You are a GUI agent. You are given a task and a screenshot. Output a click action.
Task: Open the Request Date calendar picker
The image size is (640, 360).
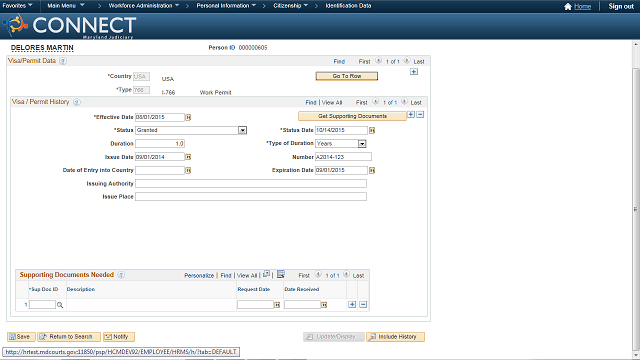[277, 305]
